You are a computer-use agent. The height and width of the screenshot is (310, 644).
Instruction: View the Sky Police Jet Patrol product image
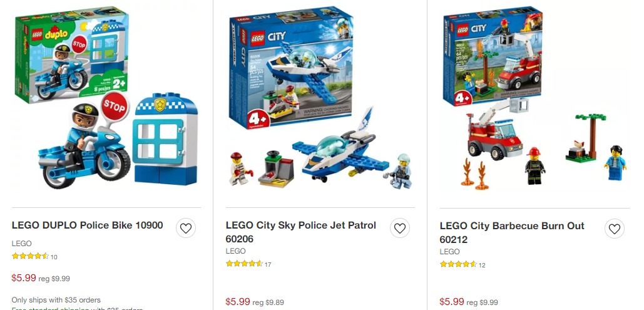click(320, 98)
